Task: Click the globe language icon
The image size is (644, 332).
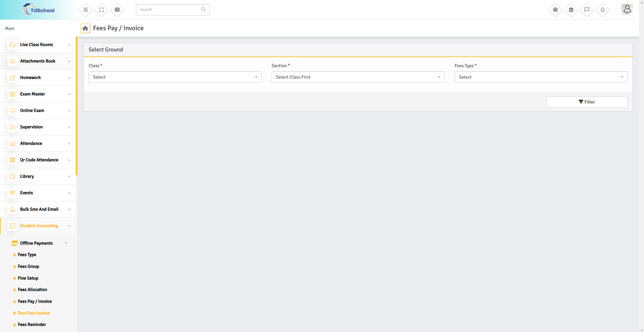Action: pyautogui.click(x=555, y=10)
